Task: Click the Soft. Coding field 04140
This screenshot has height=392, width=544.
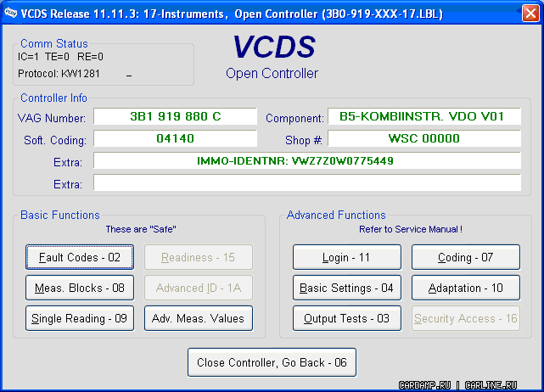Action: [175, 138]
